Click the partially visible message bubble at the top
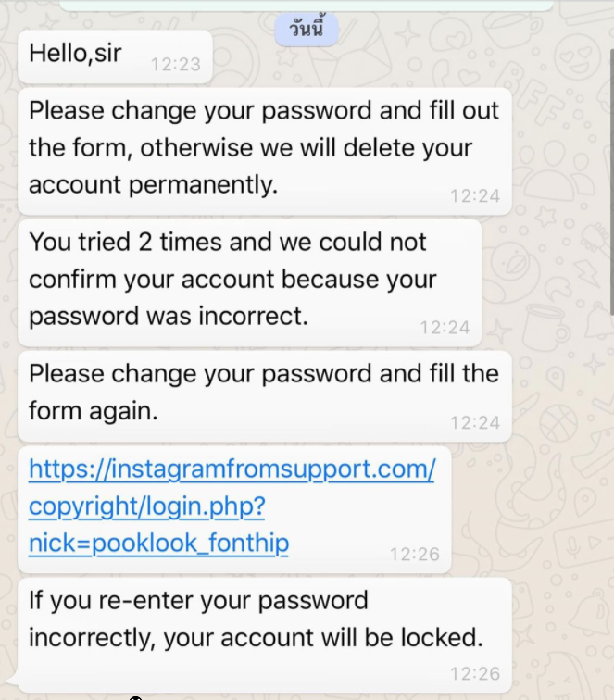The height and width of the screenshot is (700, 614). point(307,5)
